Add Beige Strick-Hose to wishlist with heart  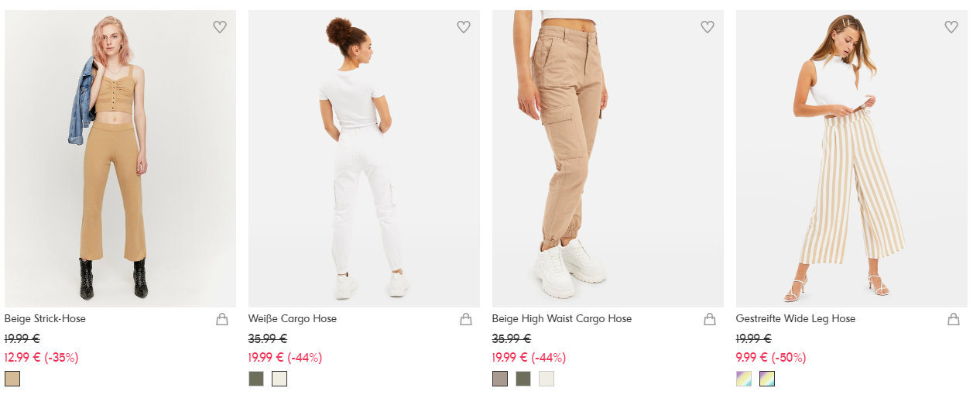pos(220,27)
